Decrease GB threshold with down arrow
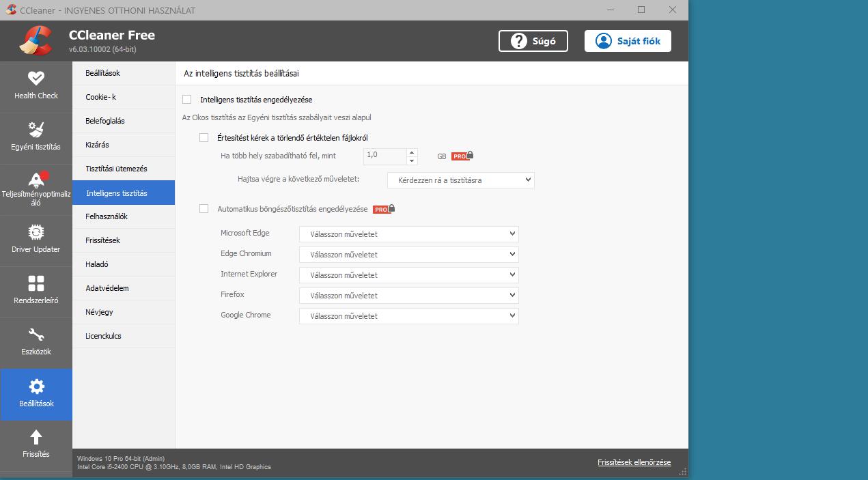 coord(412,161)
